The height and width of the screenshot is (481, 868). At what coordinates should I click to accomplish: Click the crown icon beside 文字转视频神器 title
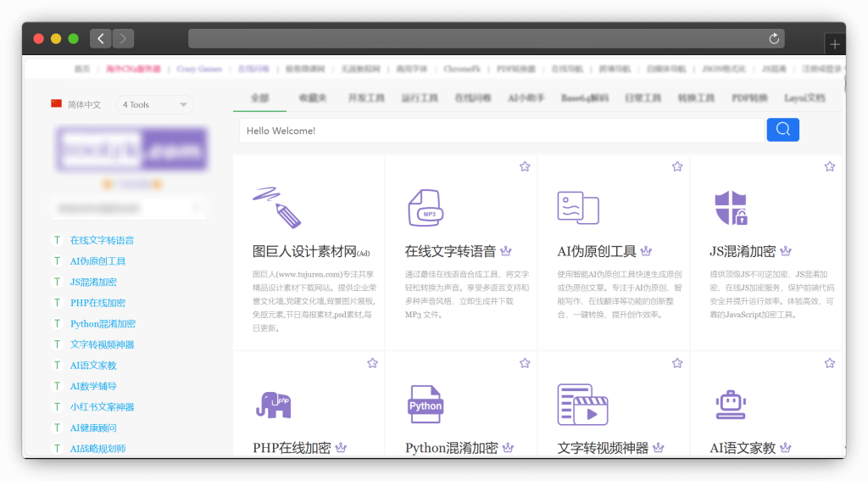tap(658, 447)
